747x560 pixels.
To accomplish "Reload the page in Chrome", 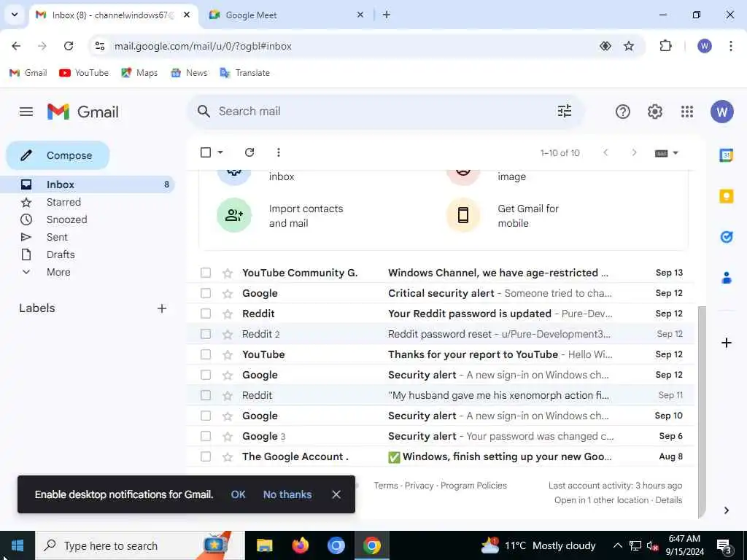I will point(69,46).
